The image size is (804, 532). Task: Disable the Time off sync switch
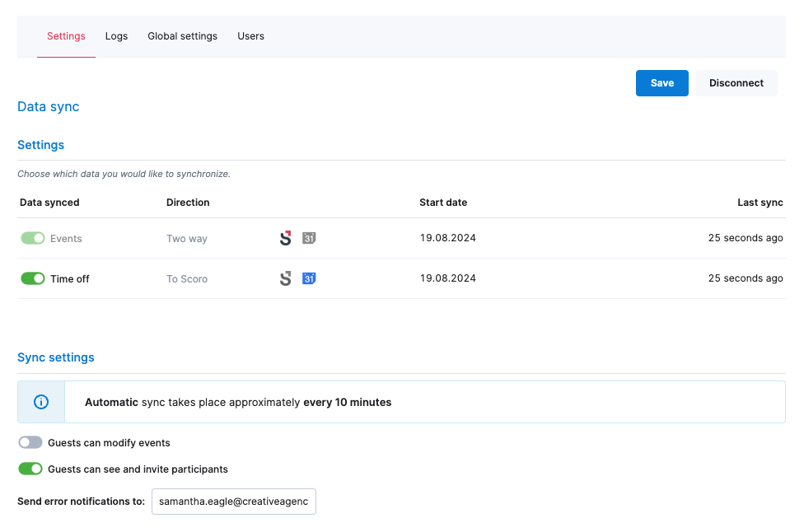[33, 278]
